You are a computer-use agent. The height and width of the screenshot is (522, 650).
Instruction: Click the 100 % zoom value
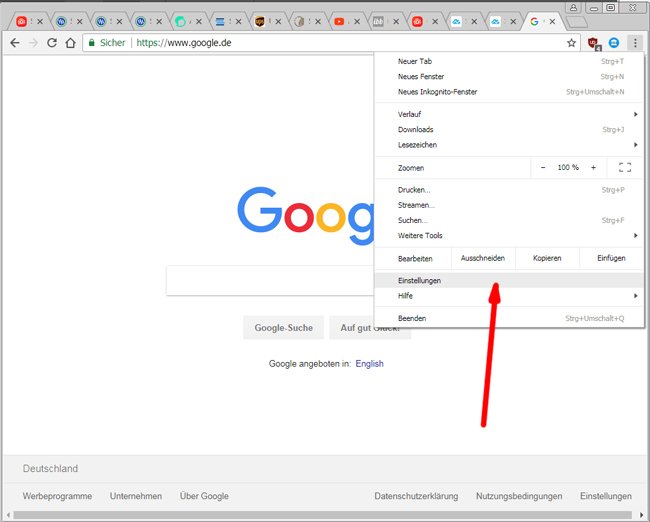coord(568,168)
